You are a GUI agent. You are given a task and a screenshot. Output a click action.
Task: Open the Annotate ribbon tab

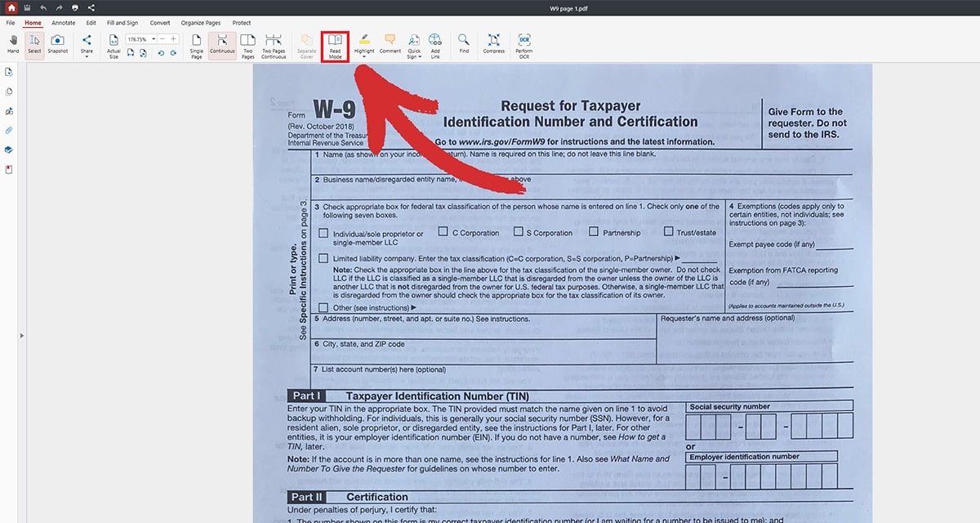pyautogui.click(x=63, y=23)
